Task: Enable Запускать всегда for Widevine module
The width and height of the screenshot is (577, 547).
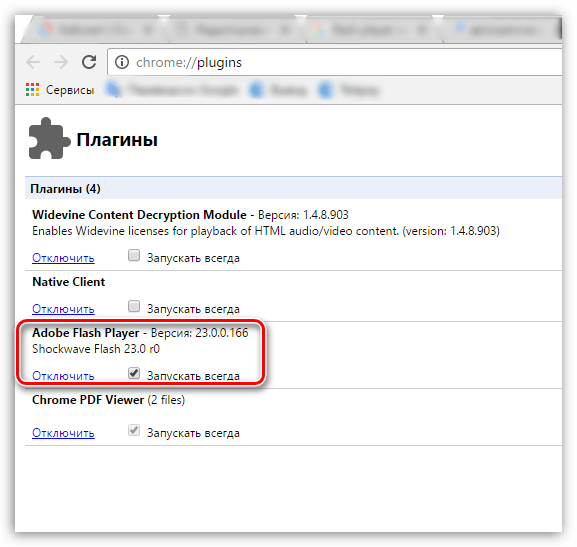Action: click(134, 255)
